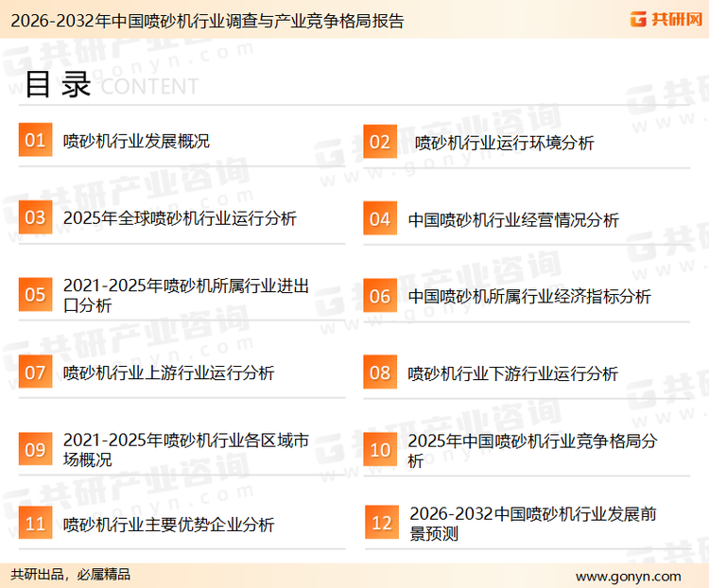This screenshot has height=588, width=709.
Task: Click the 共研网 logo in header
Action: pyautogui.click(x=665, y=19)
